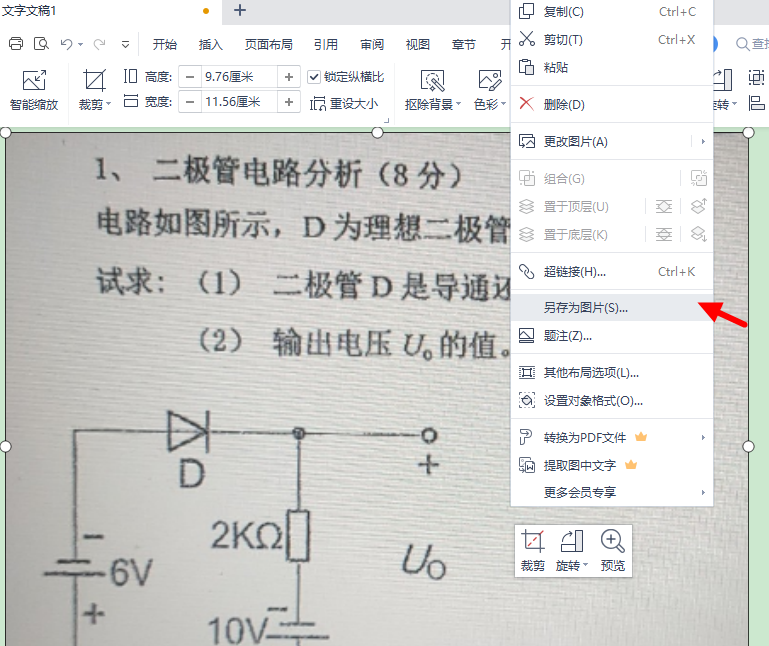Click the undo arrow icon
This screenshot has height=646, width=769.
point(66,44)
